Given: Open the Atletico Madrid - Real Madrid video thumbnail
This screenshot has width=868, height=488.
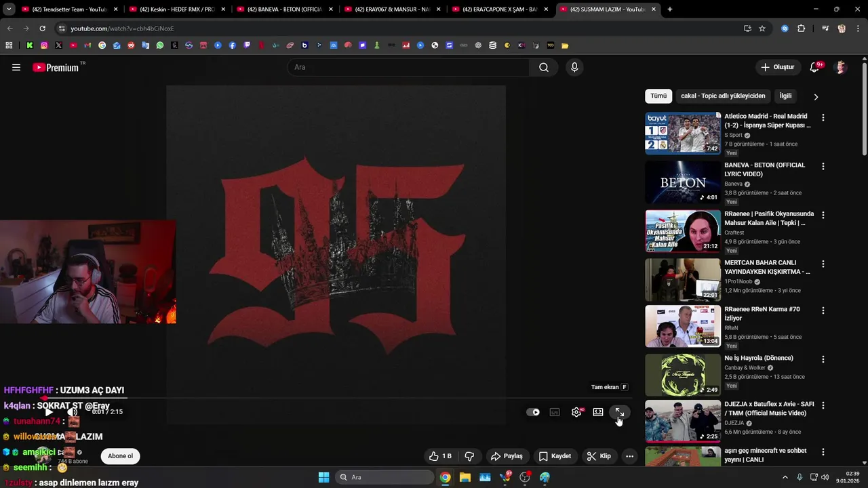Looking at the screenshot, I should point(683,134).
